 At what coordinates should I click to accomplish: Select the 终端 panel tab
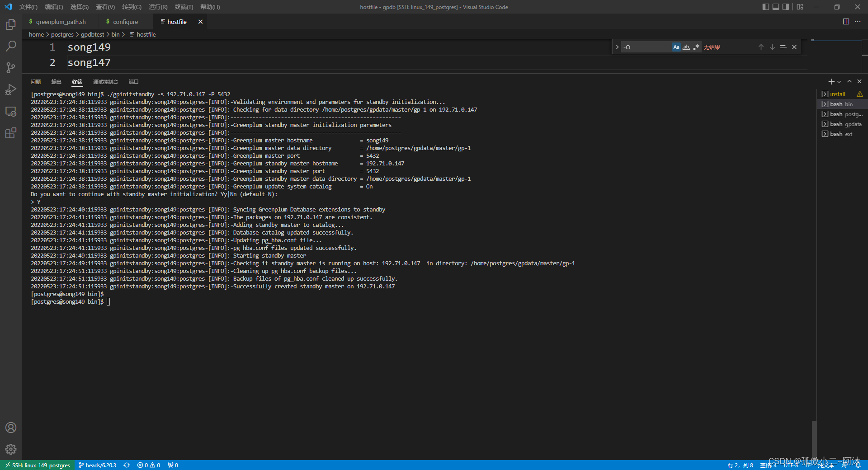click(x=77, y=82)
